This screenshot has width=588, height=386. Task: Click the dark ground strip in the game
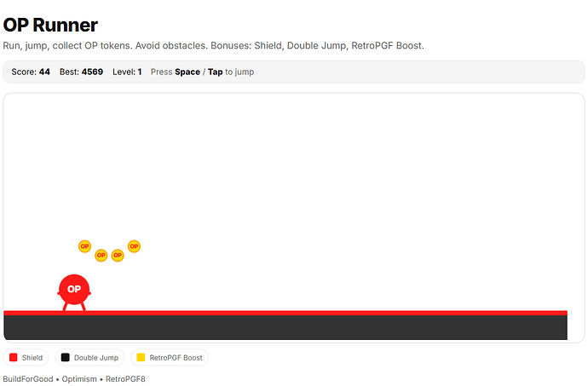point(285,327)
